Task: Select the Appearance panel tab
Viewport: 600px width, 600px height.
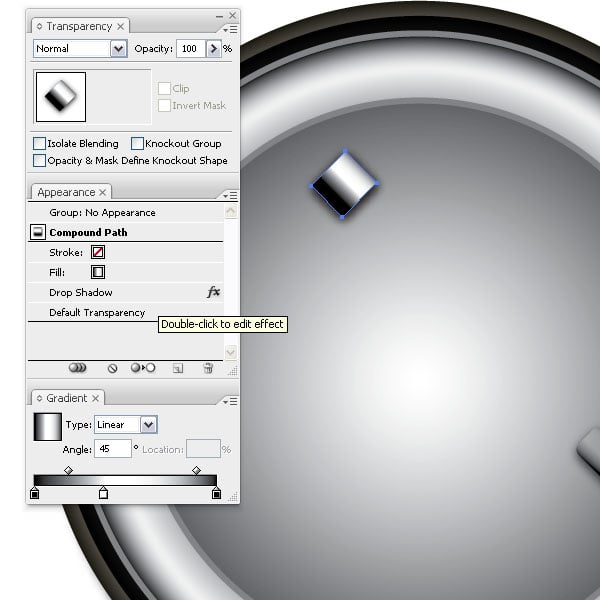Action: click(x=66, y=192)
